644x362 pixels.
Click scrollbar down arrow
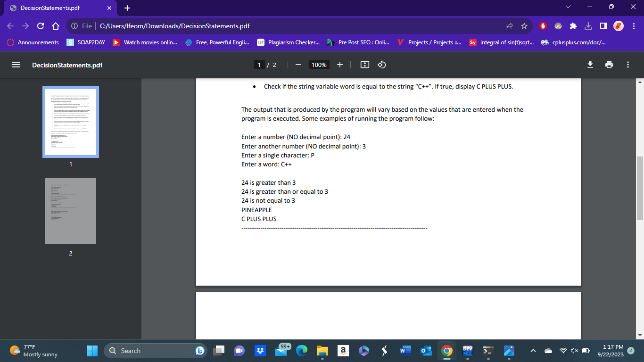click(640, 335)
